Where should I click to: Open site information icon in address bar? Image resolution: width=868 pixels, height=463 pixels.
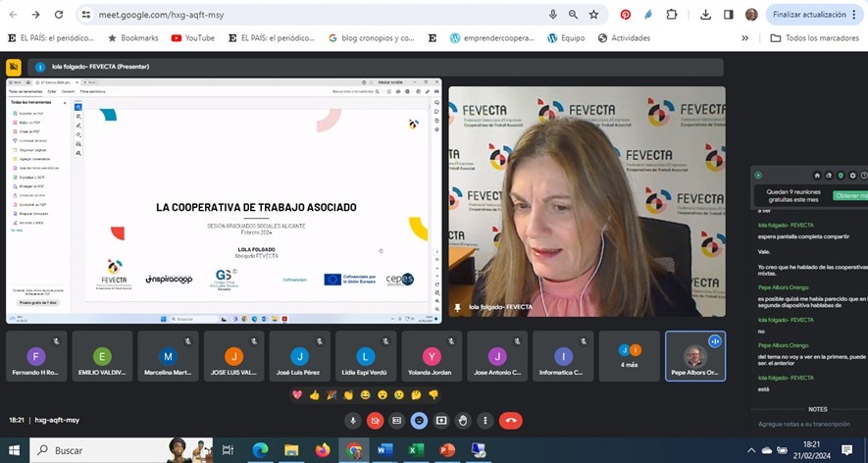coord(85,15)
